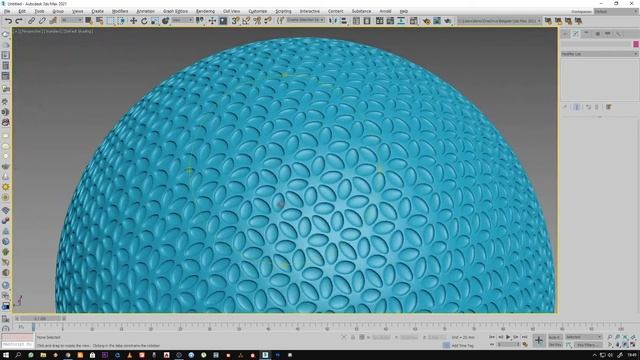Toggle the Set Key mode button
This screenshot has height=360, width=640.
[555, 345]
